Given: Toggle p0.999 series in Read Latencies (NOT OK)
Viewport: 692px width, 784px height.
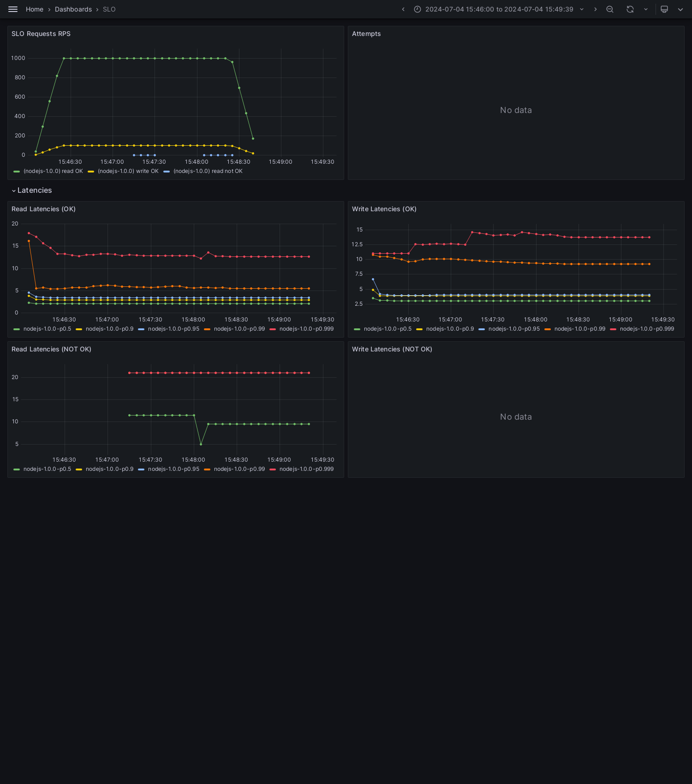Looking at the screenshot, I should [x=306, y=469].
